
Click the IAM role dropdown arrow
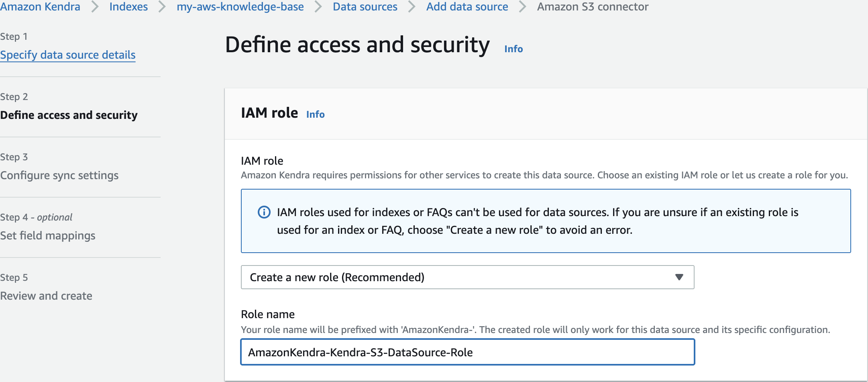pyautogui.click(x=679, y=277)
